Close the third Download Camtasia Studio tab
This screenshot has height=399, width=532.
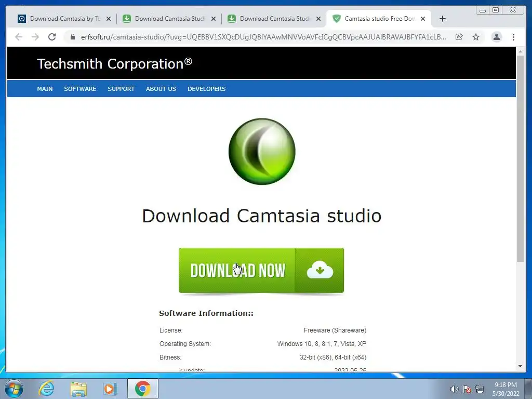click(x=318, y=19)
